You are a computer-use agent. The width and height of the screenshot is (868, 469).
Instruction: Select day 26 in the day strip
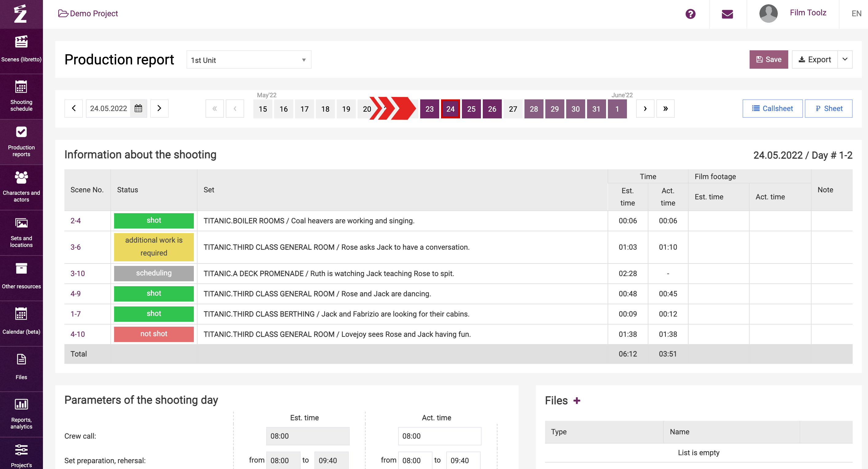click(492, 109)
